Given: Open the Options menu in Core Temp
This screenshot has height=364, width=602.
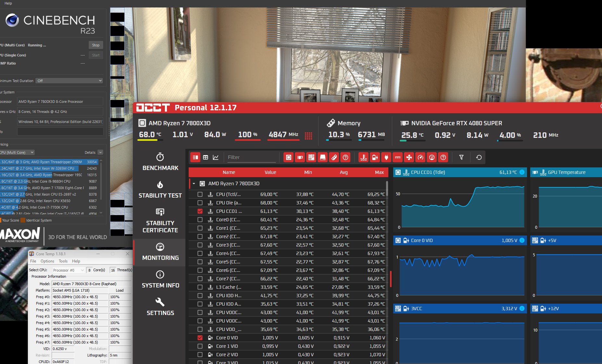Looking at the screenshot, I should point(47,261).
